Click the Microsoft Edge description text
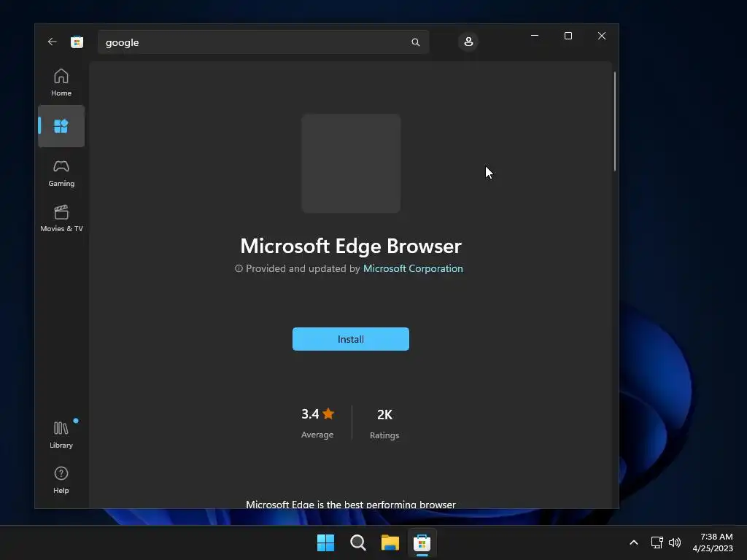Screen dimensions: 747x560 click(351, 505)
